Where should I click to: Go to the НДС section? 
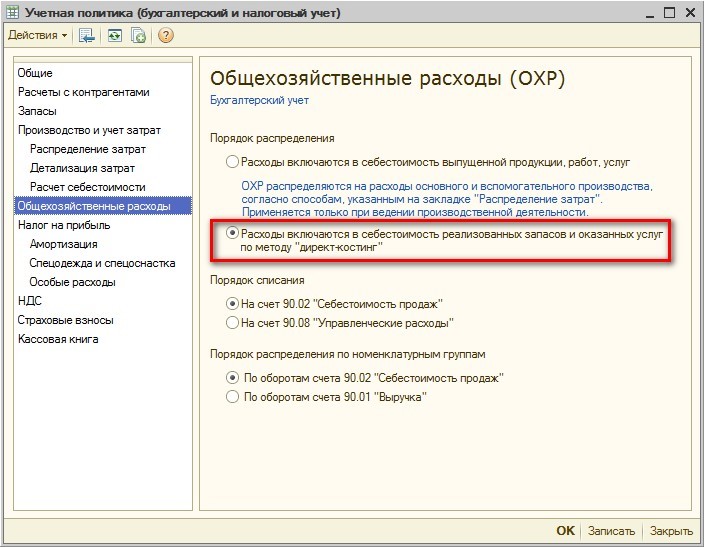[x=30, y=301]
